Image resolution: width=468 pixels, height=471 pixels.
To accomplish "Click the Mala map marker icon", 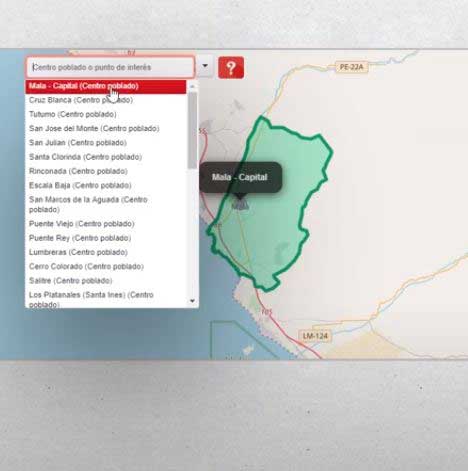I will 240,204.
